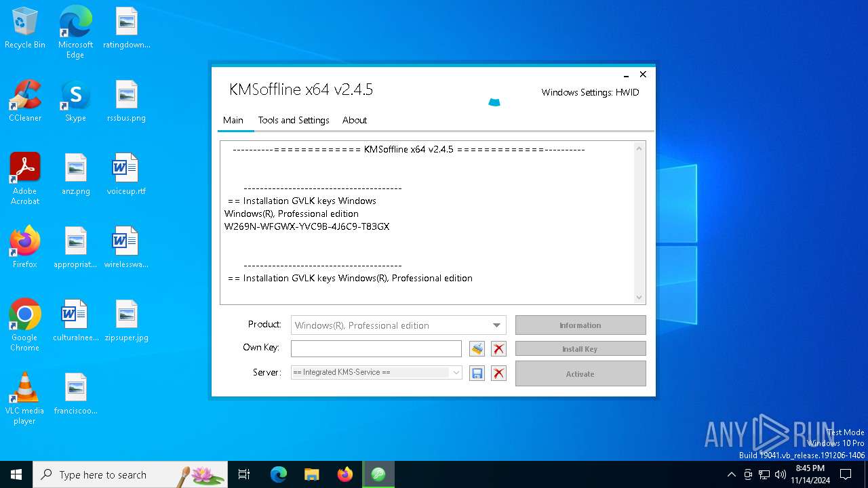Open Task View from the taskbar

pyautogui.click(x=244, y=474)
